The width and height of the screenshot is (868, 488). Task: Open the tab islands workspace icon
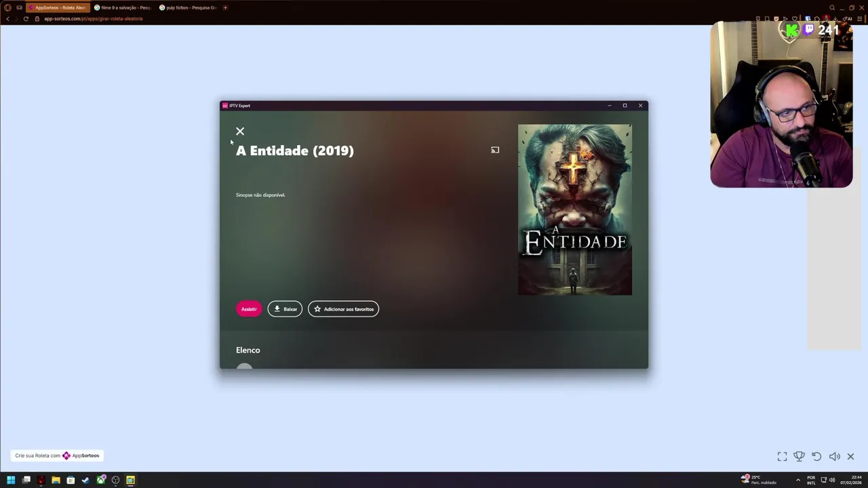[x=19, y=7]
